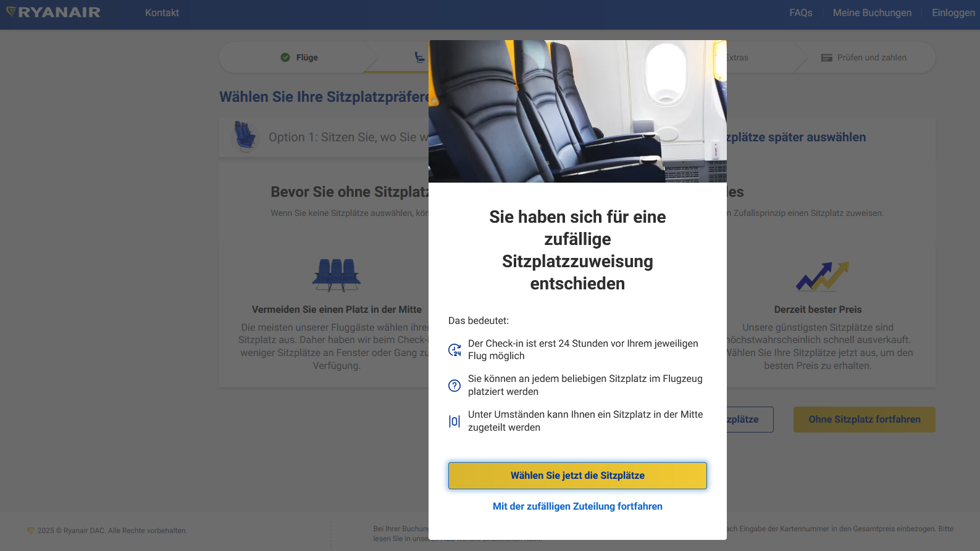
Task: Click the Ryanair logo in the header
Action: tap(53, 12)
